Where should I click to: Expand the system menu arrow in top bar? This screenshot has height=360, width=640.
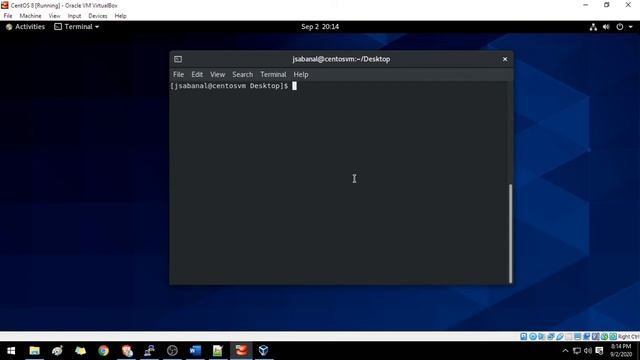pyautogui.click(x=631, y=27)
